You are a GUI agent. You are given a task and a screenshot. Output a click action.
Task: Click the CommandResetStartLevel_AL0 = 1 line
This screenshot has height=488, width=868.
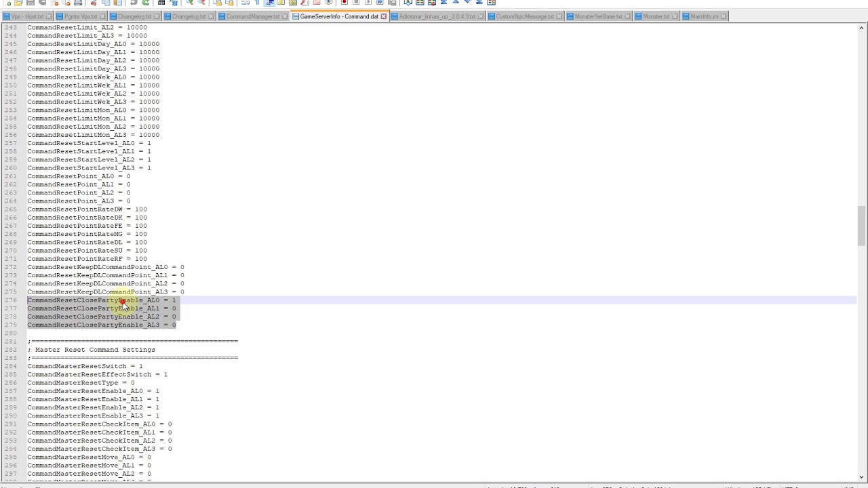89,143
